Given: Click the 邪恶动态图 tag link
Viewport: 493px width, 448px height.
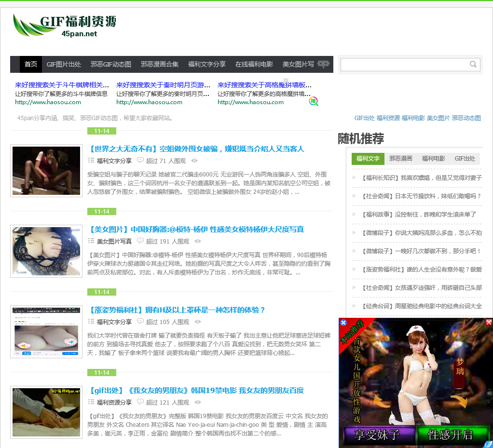Looking at the screenshot, I should tap(466, 118).
